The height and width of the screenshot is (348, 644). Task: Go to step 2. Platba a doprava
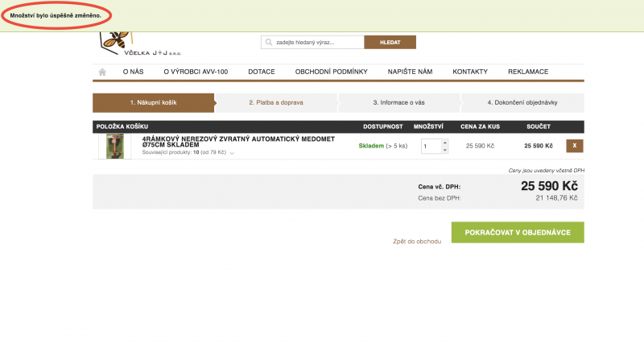point(276,103)
